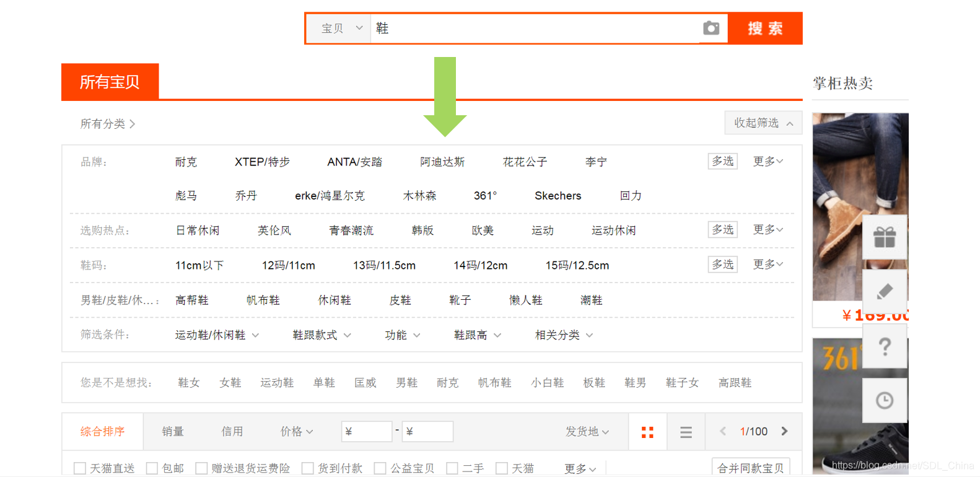Open the clock history sidebar icon
The width and height of the screenshot is (980, 477).
[x=885, y=401]
